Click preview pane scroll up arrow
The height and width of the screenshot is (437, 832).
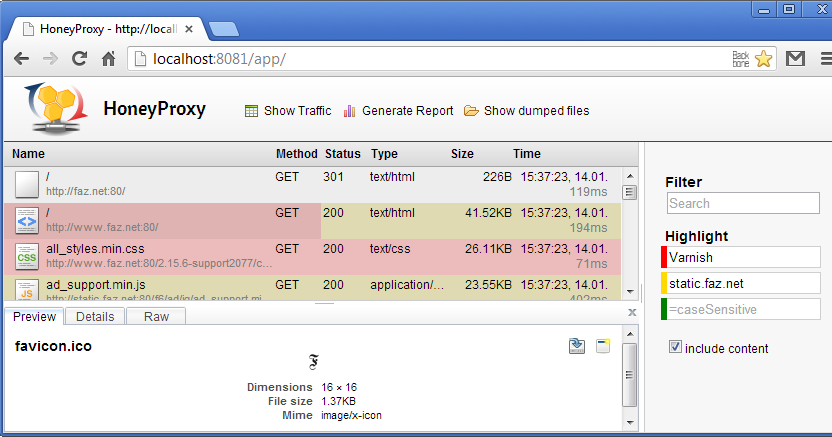pos(630,334)
